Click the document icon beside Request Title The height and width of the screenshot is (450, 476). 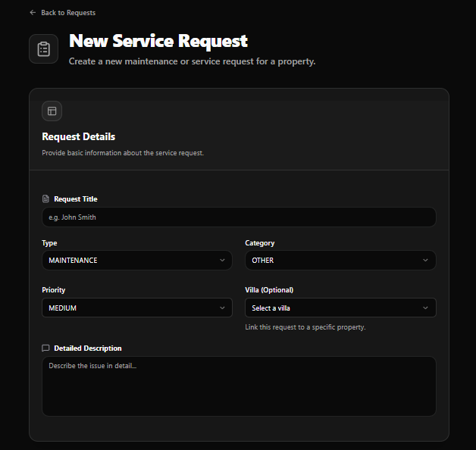pos(45,198)
